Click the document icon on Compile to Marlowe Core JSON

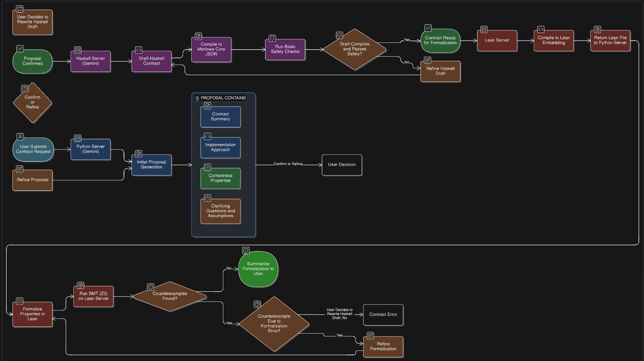tap(198, 36)
